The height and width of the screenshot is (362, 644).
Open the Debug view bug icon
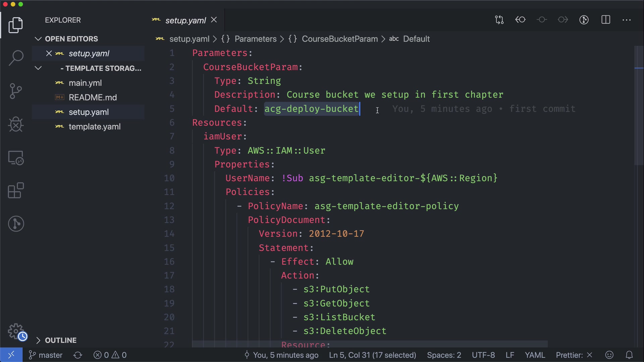click(x=16, y=124)
